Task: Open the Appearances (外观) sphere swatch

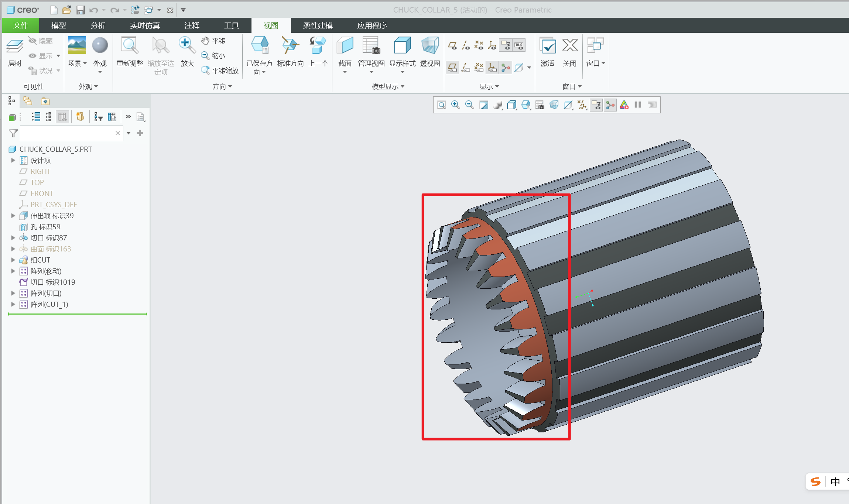Action: pyautogui.click(x=100, y=46)
